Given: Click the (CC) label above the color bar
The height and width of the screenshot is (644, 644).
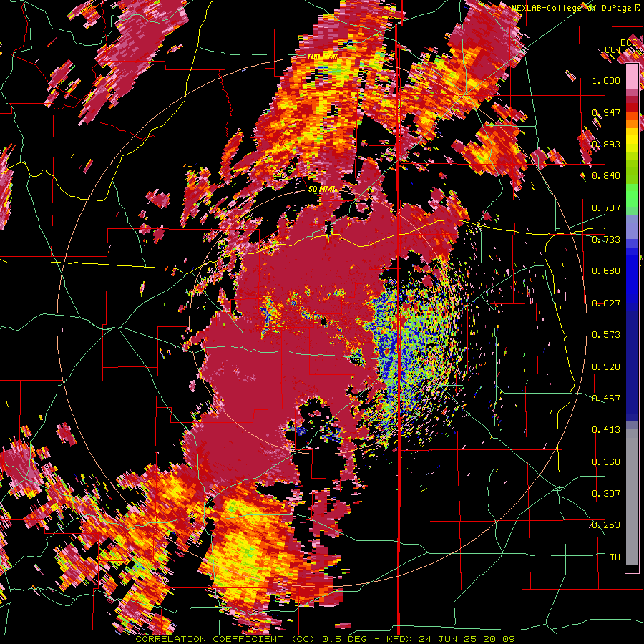Looking at the screenshot, I should click(x=611, y=50).
